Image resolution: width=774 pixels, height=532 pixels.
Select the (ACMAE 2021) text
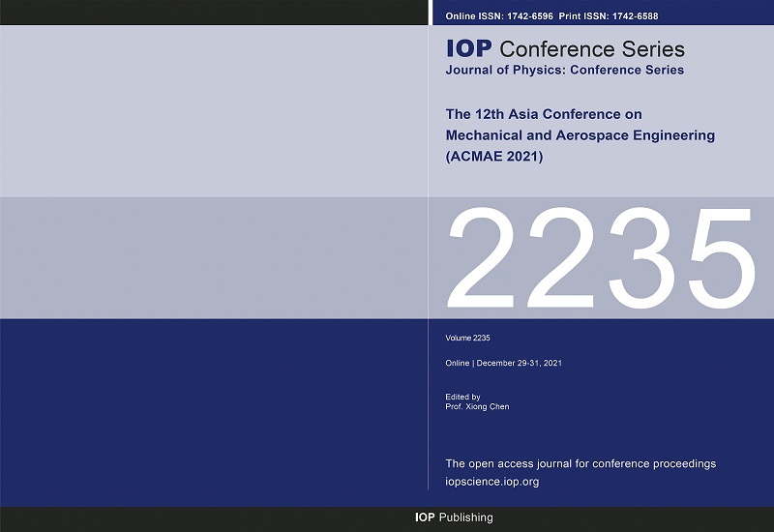pos(494,157)
